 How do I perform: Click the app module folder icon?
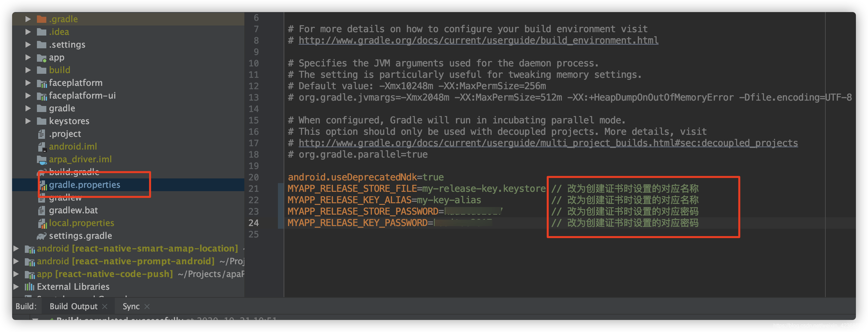click(x=41, y=58)
